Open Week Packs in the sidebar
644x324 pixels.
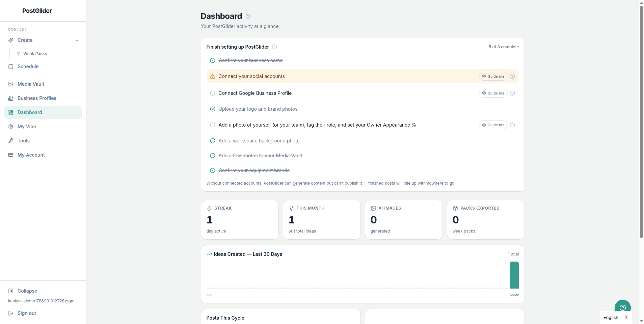point(35,54)
